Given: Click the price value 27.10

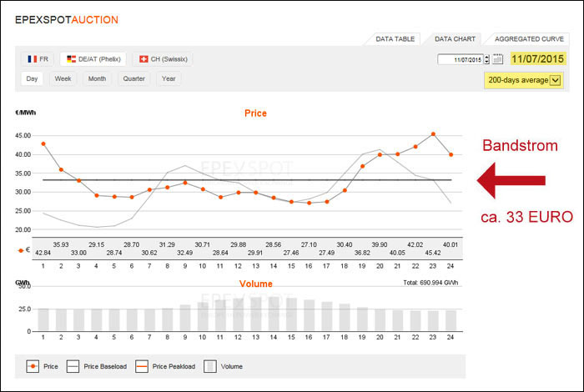Looking at the screenshot, I should (309, 244).
